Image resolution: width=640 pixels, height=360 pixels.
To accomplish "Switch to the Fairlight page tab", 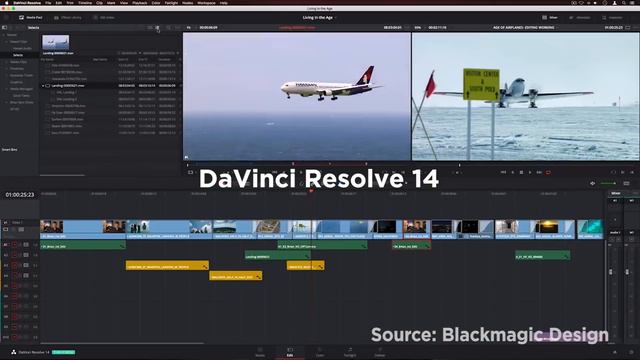I will 350,352.
